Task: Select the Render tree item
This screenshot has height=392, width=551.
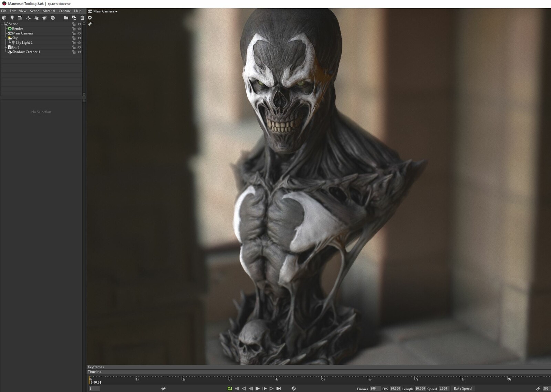Action: click(x=18, y=29)
